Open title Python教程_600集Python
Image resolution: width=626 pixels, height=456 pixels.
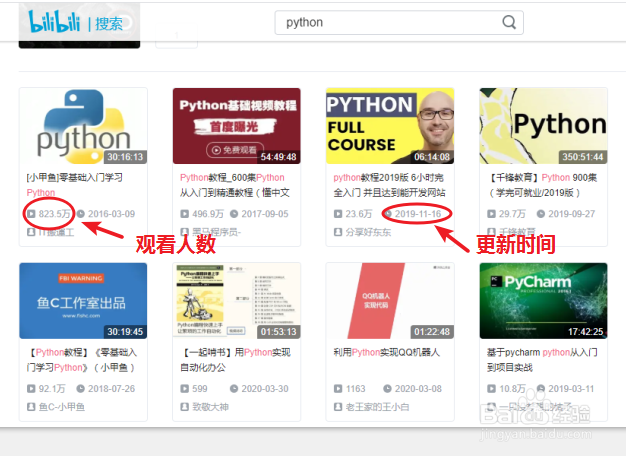234,185
